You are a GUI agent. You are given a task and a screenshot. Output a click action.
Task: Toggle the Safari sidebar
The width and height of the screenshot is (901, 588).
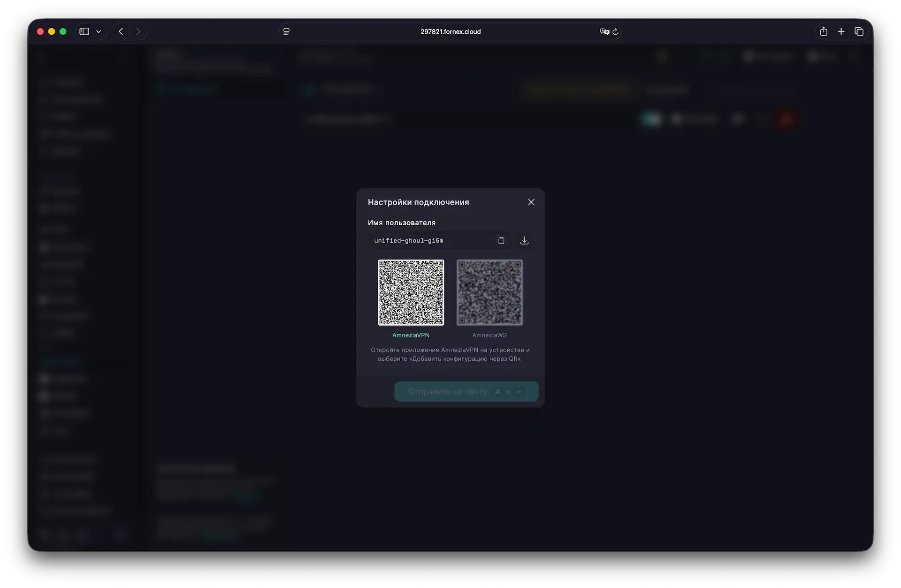(84, 31)
